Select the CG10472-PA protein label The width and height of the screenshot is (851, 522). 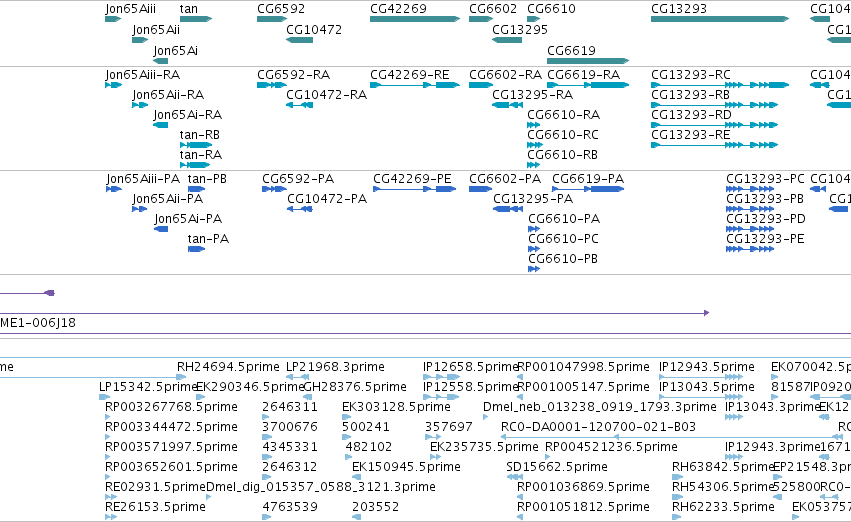coord(327,199)
